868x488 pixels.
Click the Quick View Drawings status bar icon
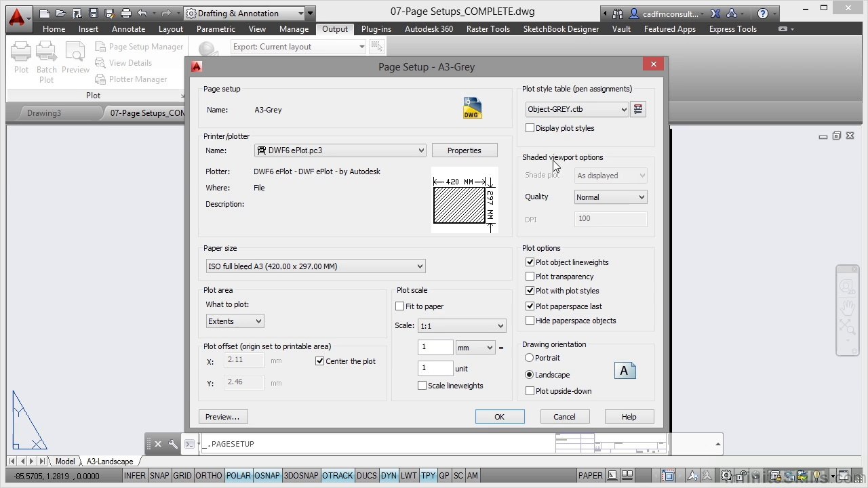[627, 476]
